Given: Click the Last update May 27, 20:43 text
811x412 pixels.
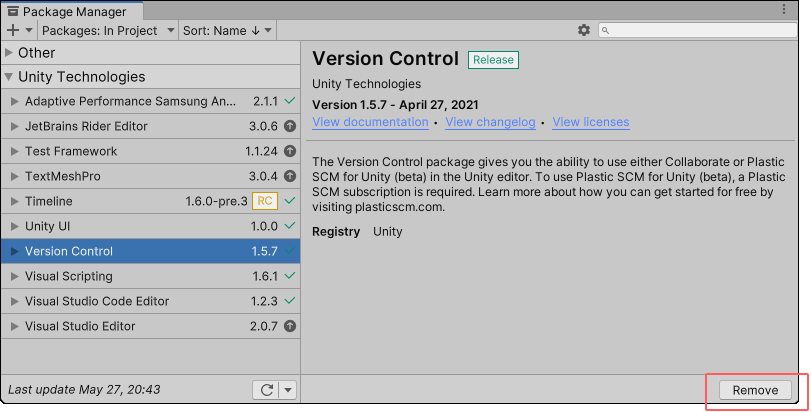Looking at the screenshot, I should pyautogui.click(x=84, y=389).
